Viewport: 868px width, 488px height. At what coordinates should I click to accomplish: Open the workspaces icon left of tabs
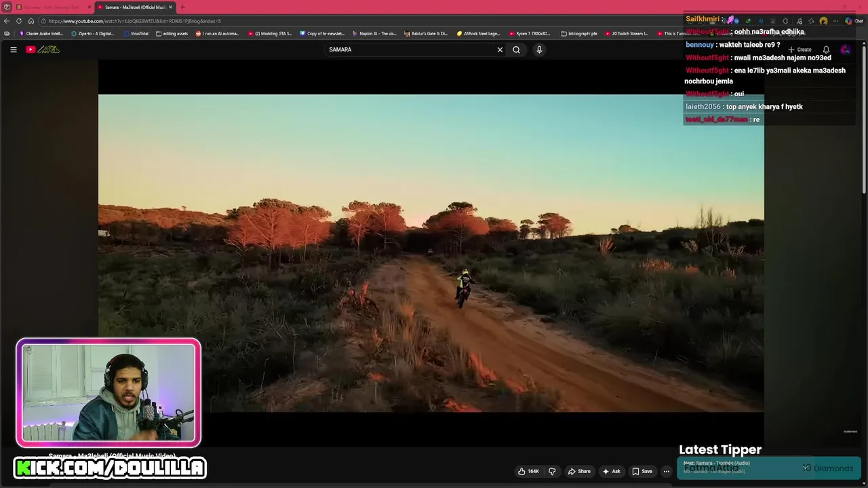(6, 7)
